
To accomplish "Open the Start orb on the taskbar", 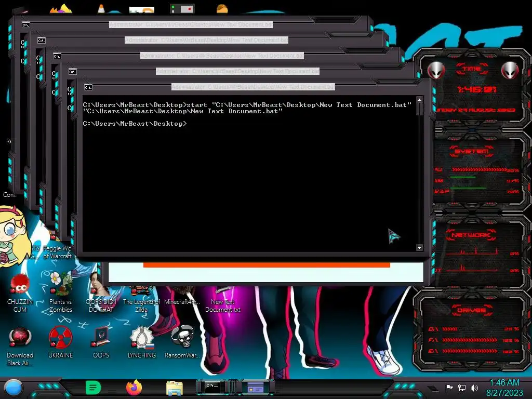I will pos(13,389).
